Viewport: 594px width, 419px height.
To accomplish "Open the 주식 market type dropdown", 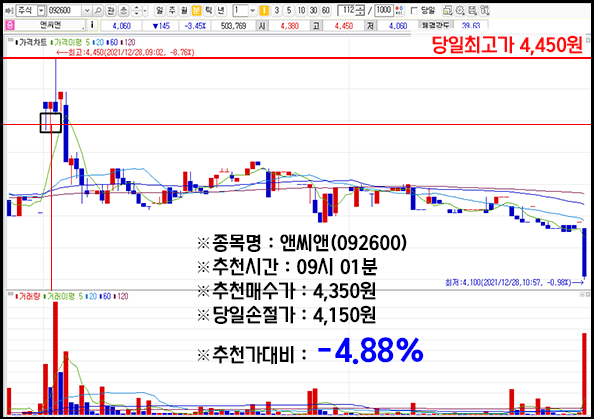I will 41,11.
